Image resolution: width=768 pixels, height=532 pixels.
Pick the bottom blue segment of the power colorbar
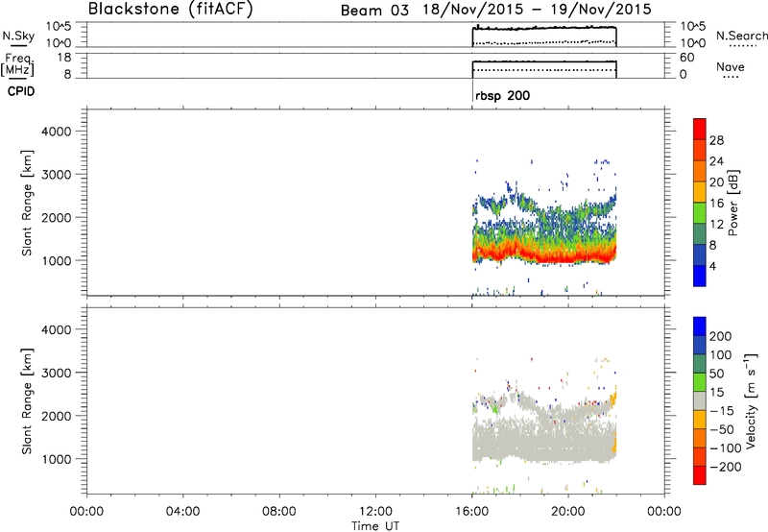[x=700, y=276]
